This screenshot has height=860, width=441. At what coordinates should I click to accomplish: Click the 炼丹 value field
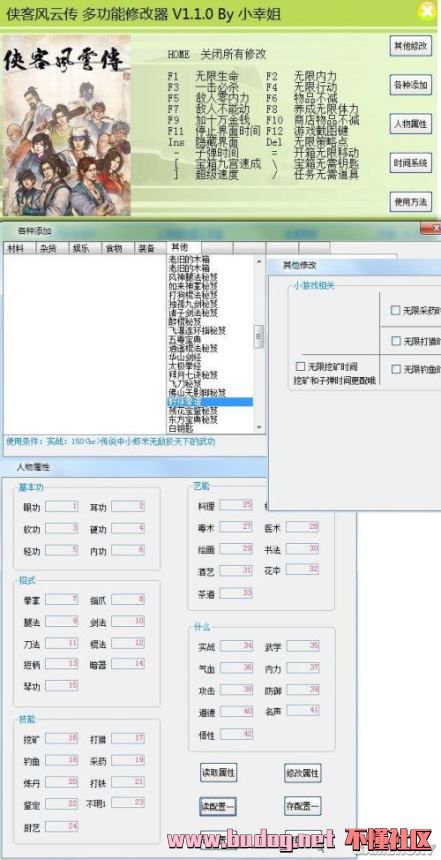click(x=61, y=781)
